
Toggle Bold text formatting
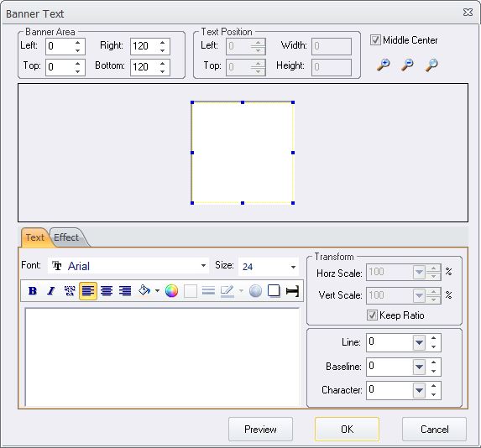(x=33, y=290)
